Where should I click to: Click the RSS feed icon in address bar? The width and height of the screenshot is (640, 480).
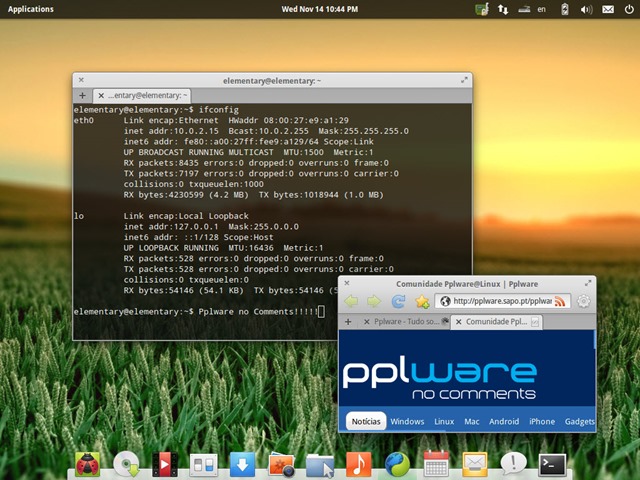point(560,302)
